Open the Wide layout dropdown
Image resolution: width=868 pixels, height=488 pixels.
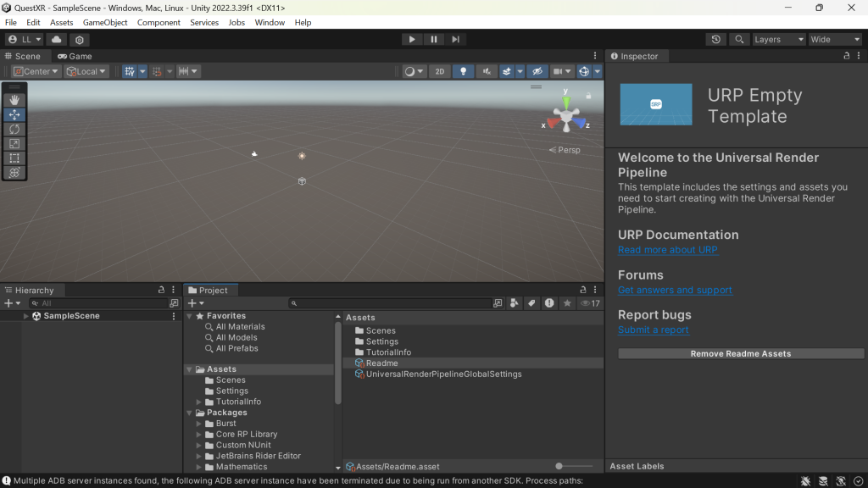coord(834,39)
